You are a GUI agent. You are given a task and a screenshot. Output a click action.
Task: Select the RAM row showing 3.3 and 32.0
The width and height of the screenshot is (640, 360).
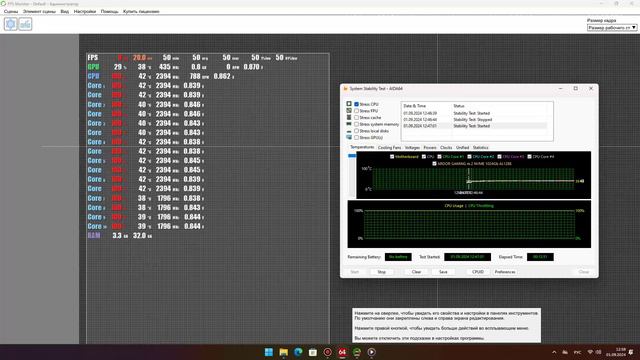[x=120, y=236]
